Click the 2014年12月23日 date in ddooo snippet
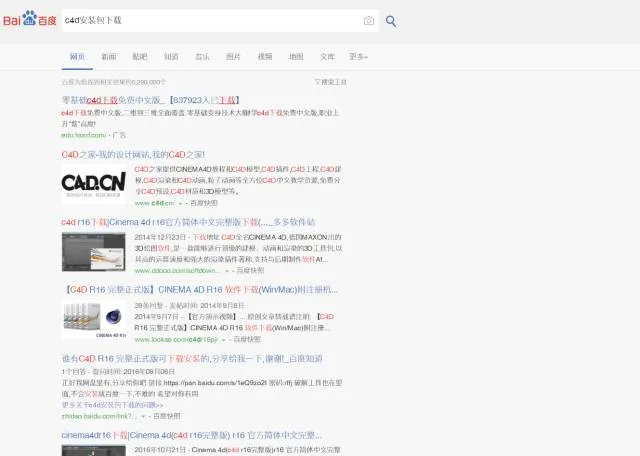640x456 pixels. [x=160, y=237]
